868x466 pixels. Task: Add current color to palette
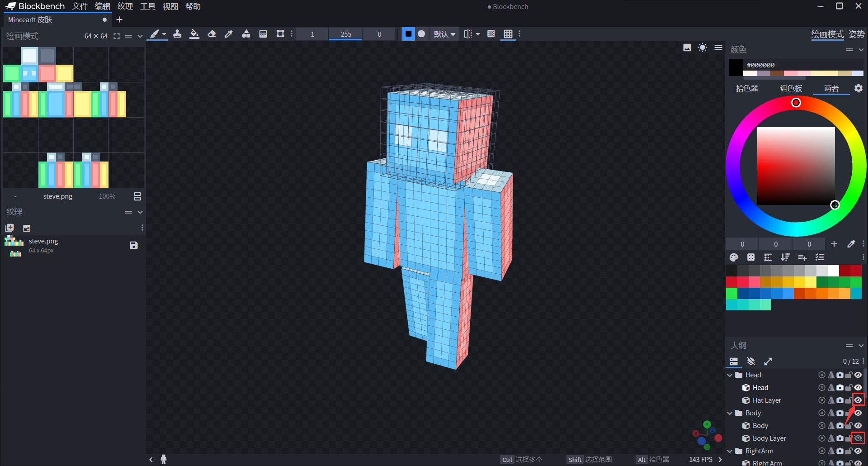(x=834, y=244)
